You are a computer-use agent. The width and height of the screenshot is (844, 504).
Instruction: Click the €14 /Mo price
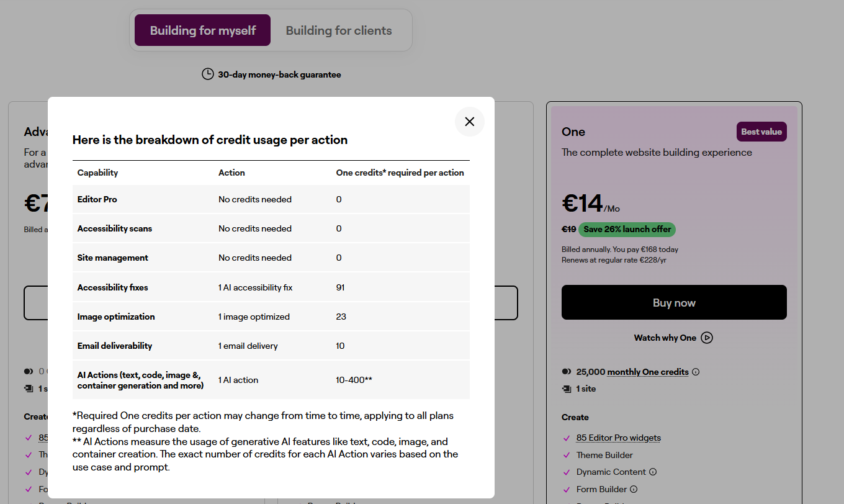tap(590, 204)
